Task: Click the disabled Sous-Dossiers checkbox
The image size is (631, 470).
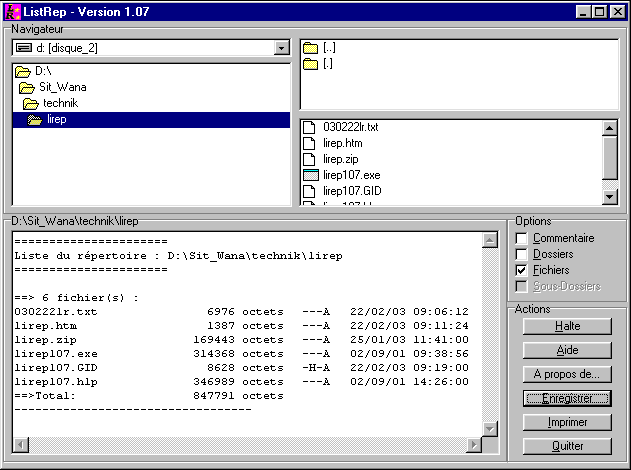Action: (x=521, y=287)
